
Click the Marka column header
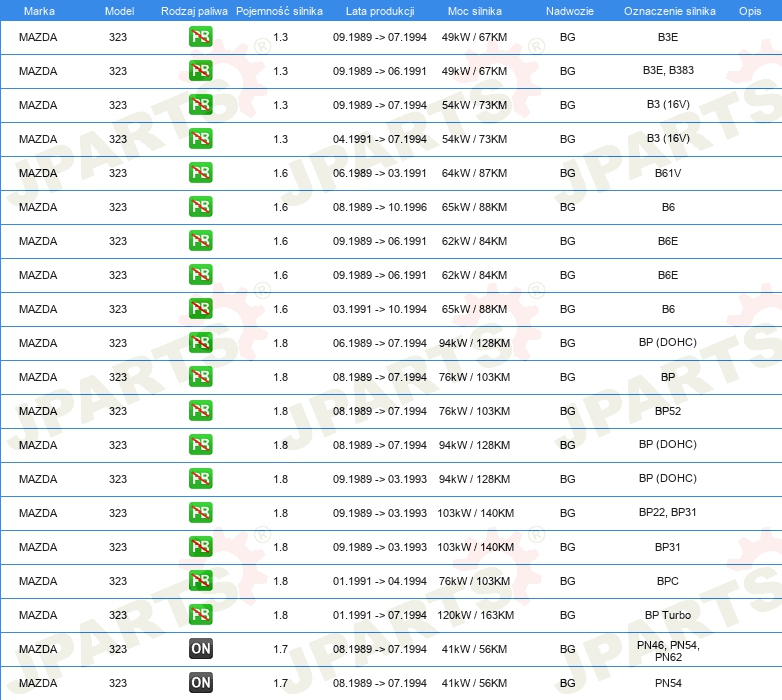point(39,11)
